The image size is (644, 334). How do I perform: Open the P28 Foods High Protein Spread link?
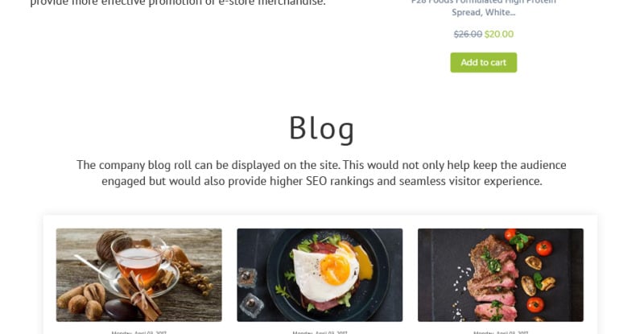coord(484,7)
